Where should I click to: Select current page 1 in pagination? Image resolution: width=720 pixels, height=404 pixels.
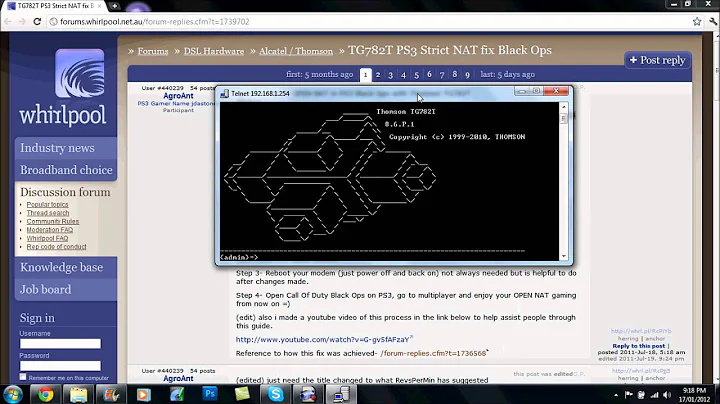click(366, 75)
